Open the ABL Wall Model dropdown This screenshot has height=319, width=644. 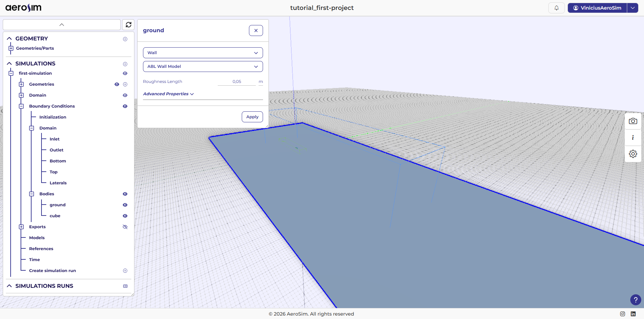(x=203, y=66)
